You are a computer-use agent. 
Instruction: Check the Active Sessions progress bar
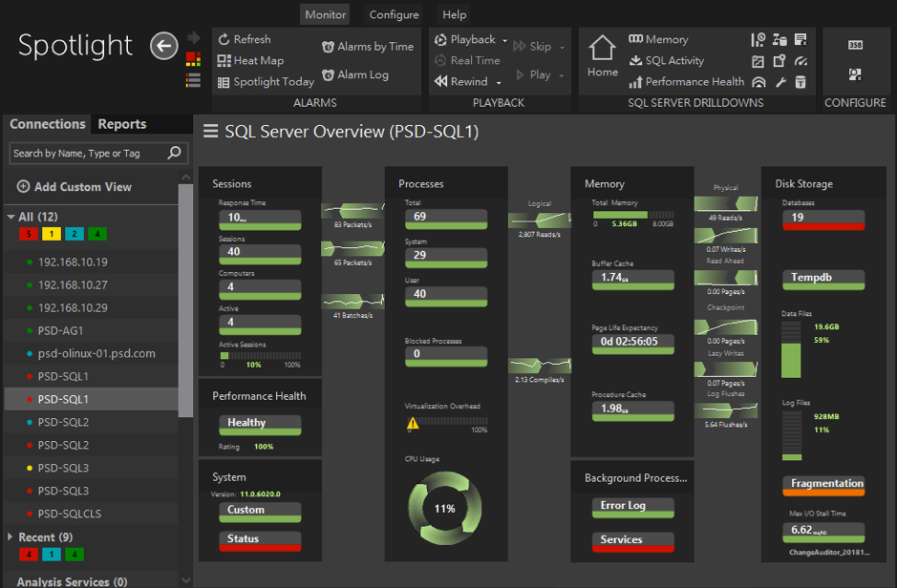pyautogui.click(x=259, y=354)
